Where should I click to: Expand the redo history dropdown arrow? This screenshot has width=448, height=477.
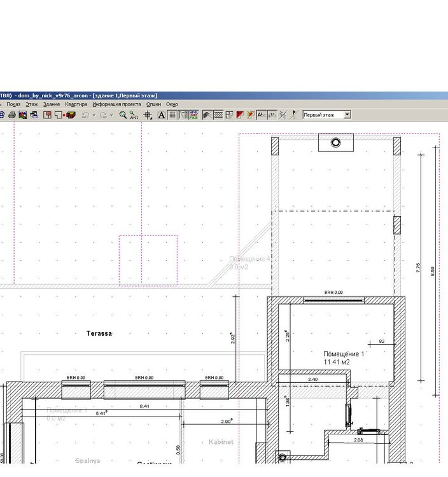112,115
